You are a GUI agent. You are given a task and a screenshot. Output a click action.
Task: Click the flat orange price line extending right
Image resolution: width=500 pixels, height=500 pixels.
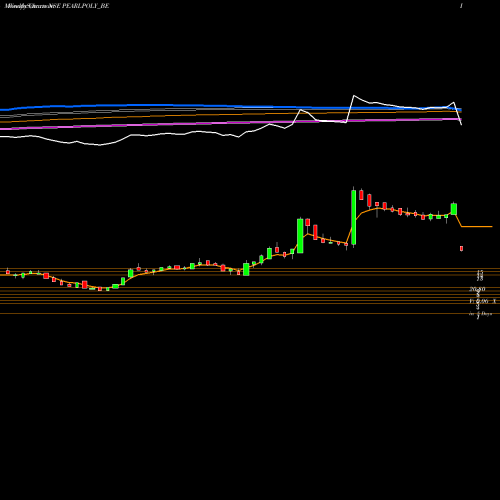pyautogui.click(x=477, y=227)
